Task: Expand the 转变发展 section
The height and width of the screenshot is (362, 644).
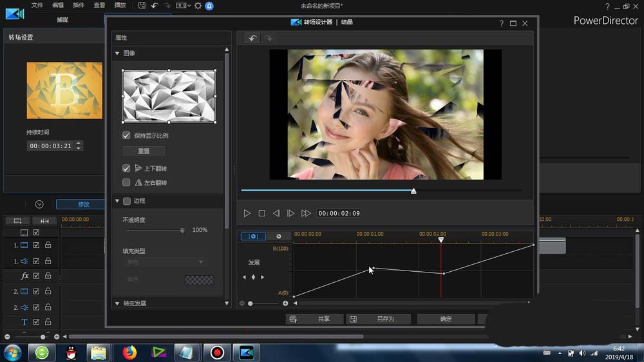Action: pyautogui.click(x=117, y=303)
